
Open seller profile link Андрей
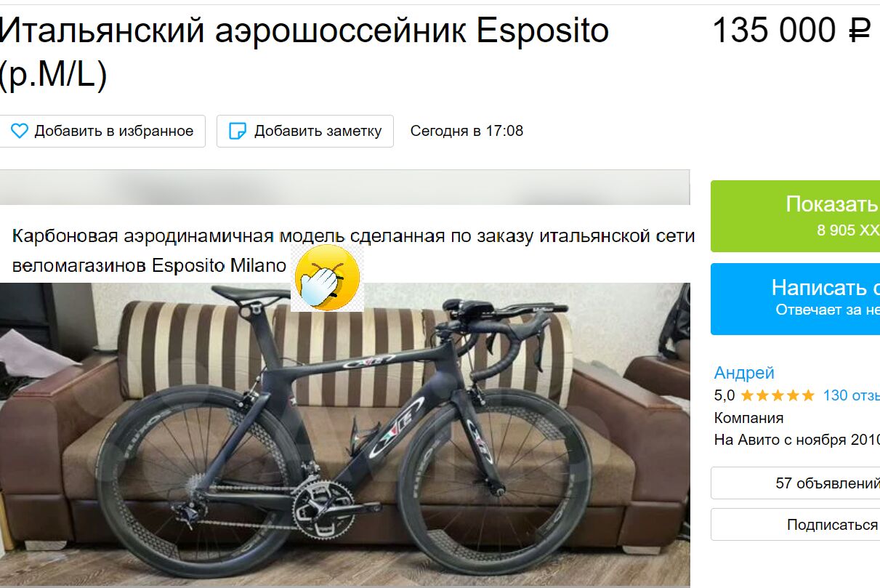(744, 373)
